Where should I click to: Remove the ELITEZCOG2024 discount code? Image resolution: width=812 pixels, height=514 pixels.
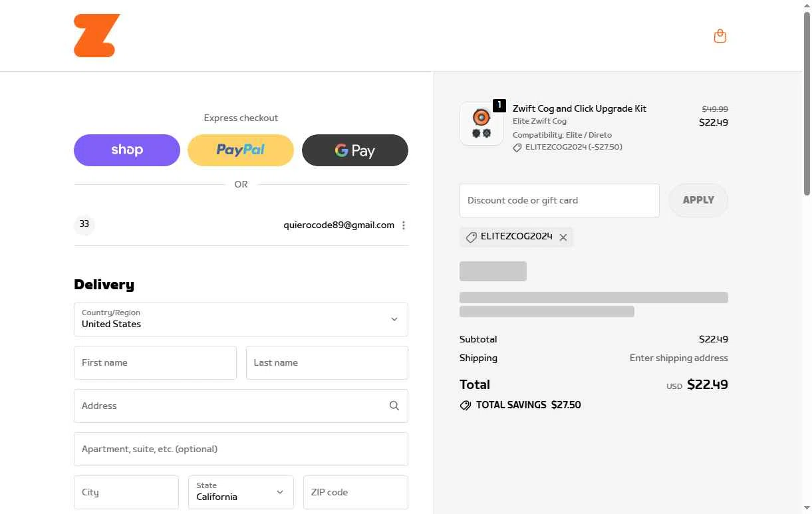pos(563,237)
